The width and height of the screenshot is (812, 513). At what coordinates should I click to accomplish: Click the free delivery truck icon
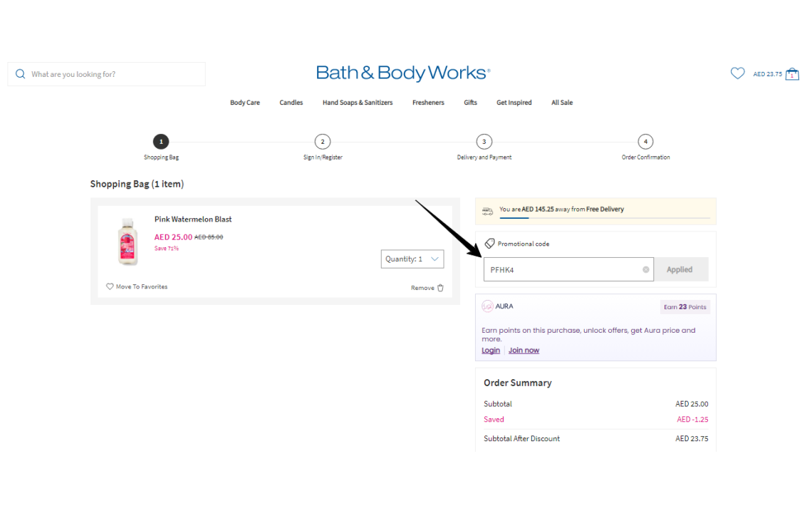(x=487, y=210)
